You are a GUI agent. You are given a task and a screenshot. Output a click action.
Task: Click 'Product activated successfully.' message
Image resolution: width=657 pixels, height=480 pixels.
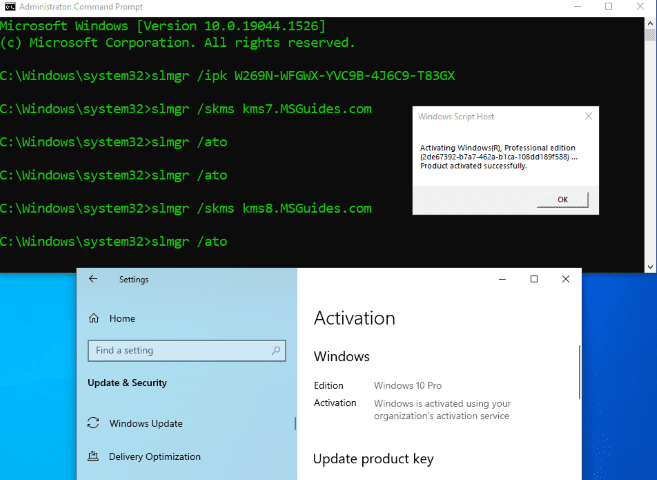coord(473,166)
